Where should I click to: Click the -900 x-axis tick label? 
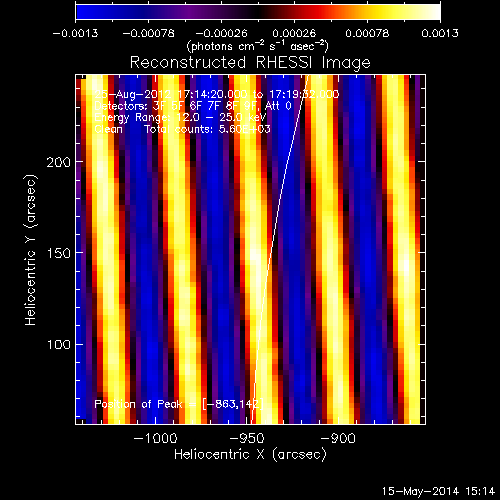click(x=338, y=438)
